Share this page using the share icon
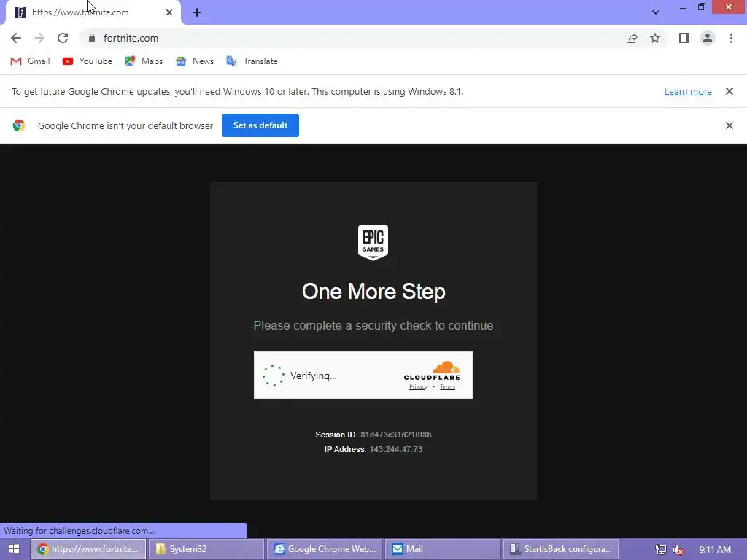This screenshot has width=747, height=560. 632,38
